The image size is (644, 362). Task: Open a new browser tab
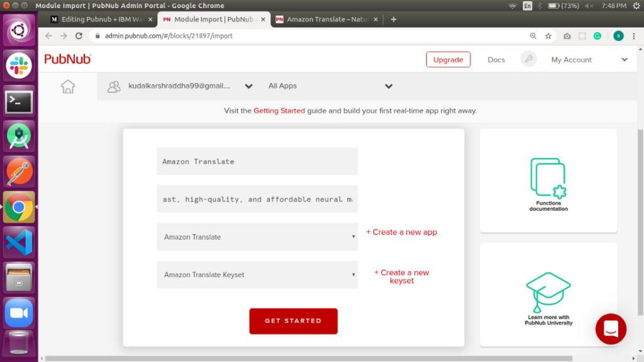(x=394, y=20)
